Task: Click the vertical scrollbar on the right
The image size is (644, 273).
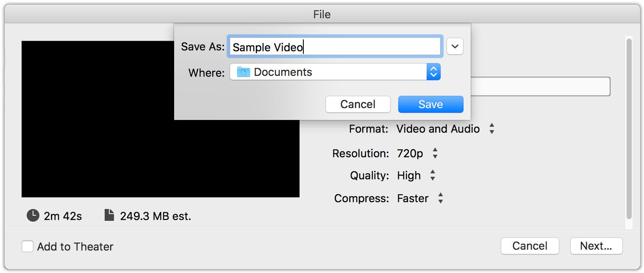Action: coord(629,128)
